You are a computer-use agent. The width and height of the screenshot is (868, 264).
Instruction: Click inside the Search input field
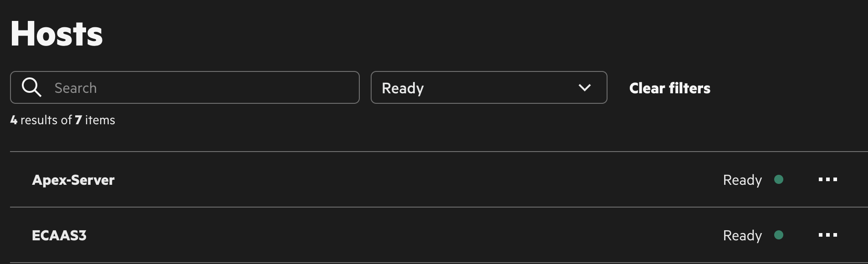tap(182, 87)
